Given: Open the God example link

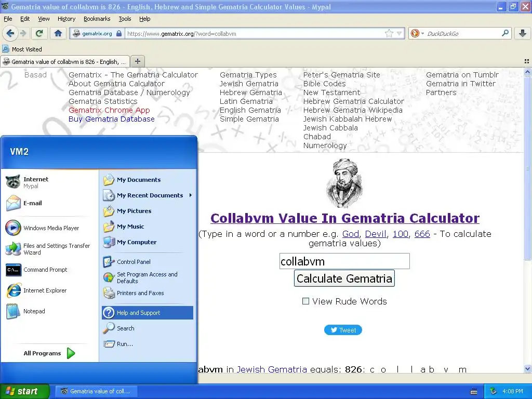Looking at the screenshot, I should (x=351, y=234).
